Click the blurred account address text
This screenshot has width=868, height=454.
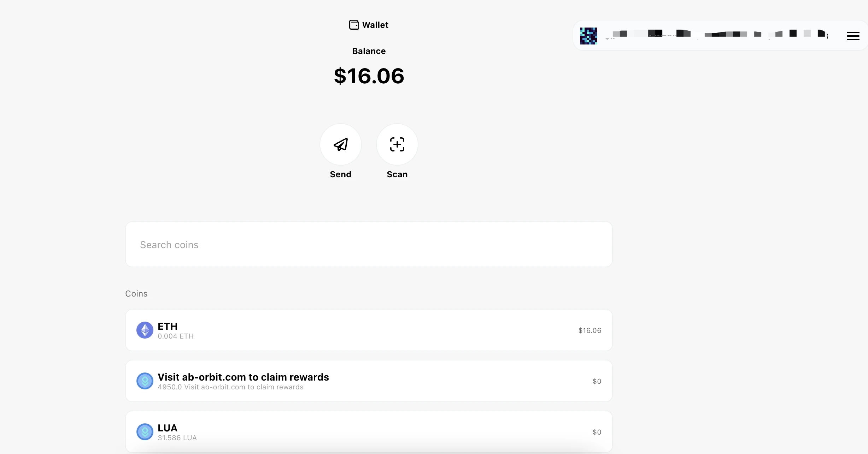717,34
